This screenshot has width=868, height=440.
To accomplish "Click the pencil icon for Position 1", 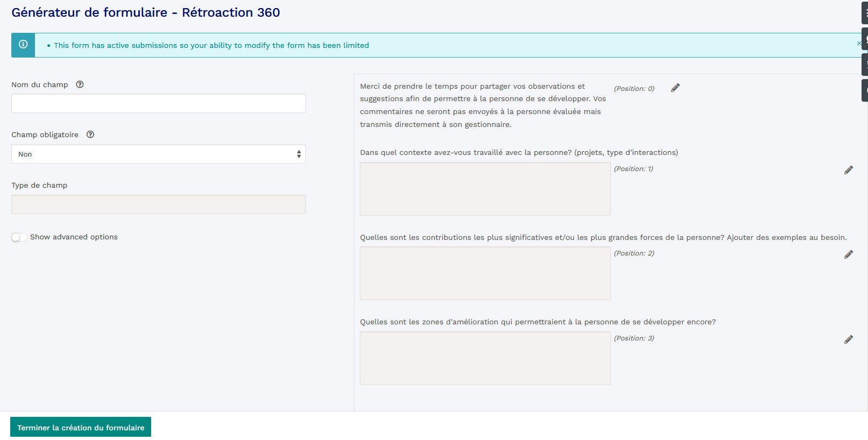I will tap(849, 170).
